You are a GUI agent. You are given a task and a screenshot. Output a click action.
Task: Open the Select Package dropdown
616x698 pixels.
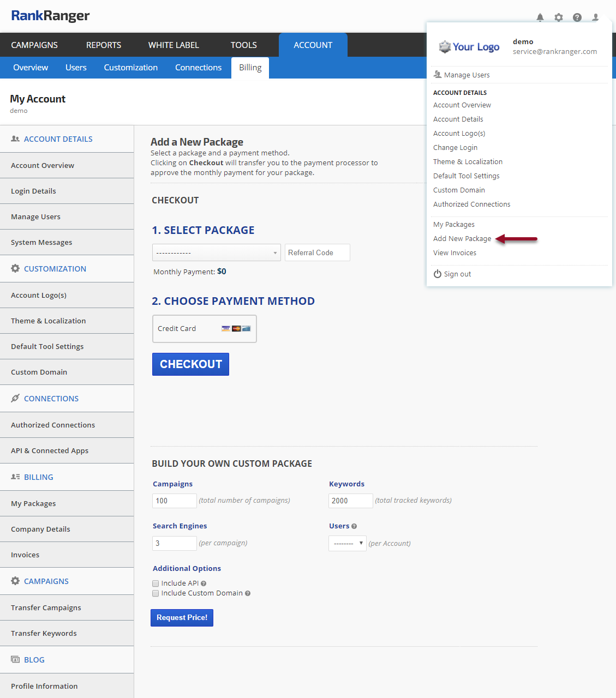pyautogui.click(x=216, y=253)
